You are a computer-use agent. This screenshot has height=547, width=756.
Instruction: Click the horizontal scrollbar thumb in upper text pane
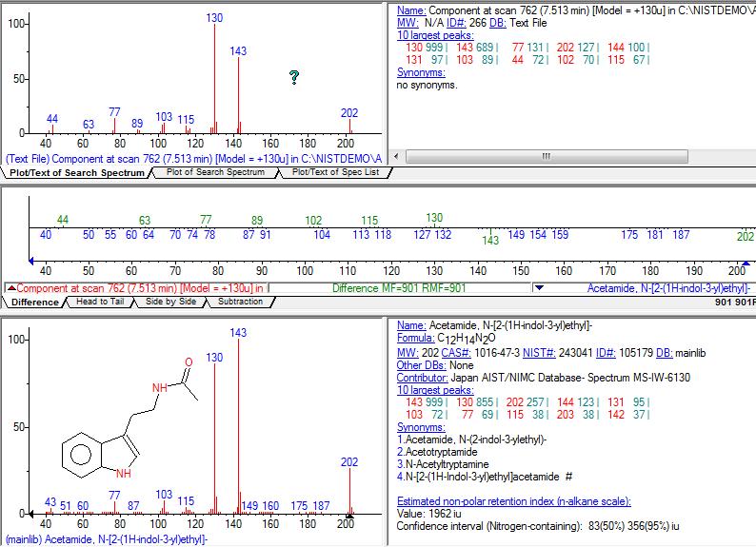pos(546,157)
